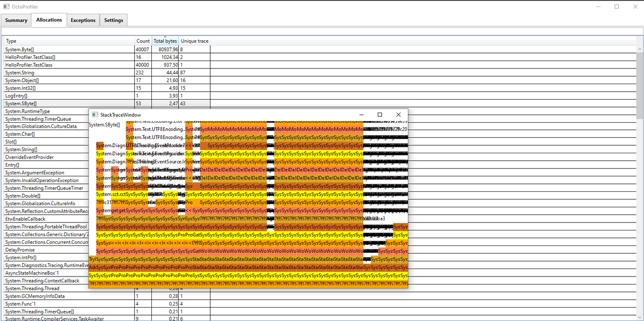644x321 pixels.
Task: Select the System.Byte[] row
Action: [x=319, y=49]
